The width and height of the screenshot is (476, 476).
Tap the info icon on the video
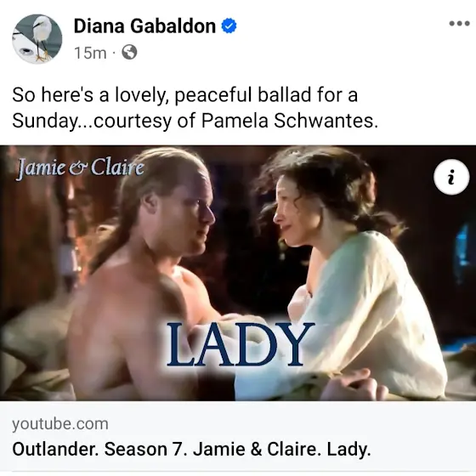point(451,177)
